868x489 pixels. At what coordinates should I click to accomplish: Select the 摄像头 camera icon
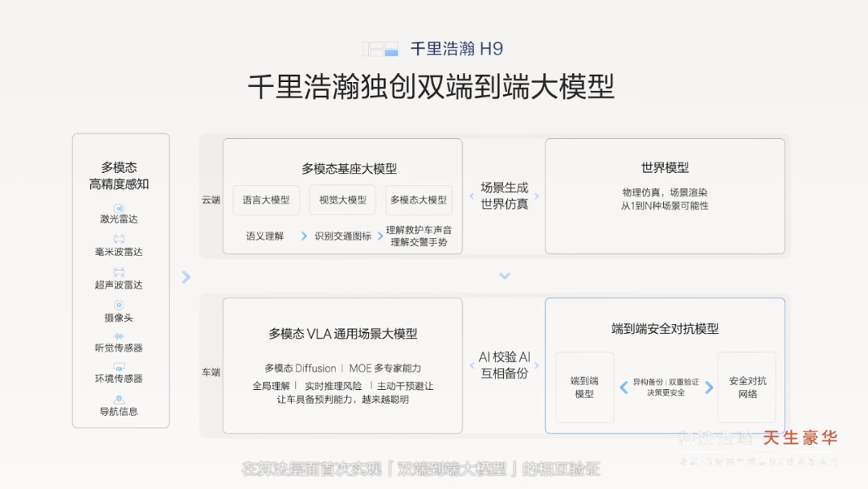[118, 305]
